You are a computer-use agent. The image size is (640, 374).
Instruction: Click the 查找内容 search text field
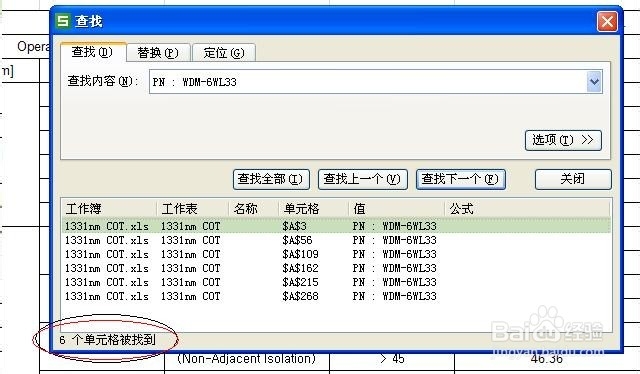(x=368, y=82)
